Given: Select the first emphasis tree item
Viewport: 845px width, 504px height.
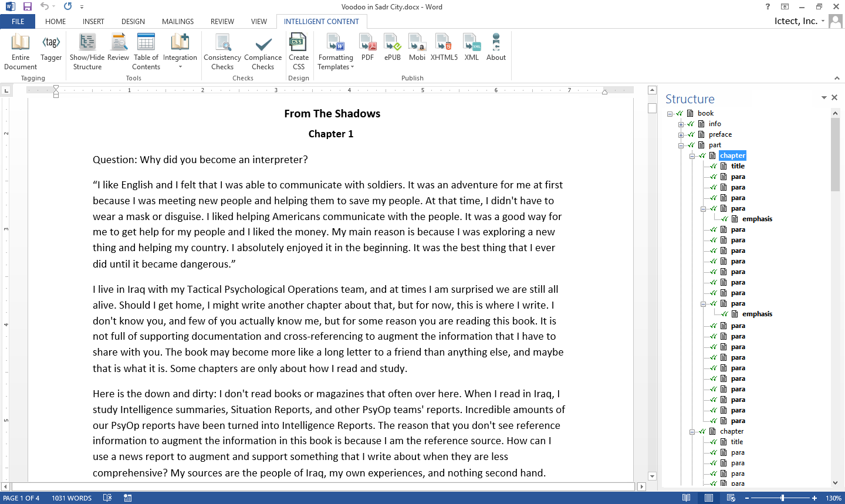Looking at the screenshot, I should 757,219.
